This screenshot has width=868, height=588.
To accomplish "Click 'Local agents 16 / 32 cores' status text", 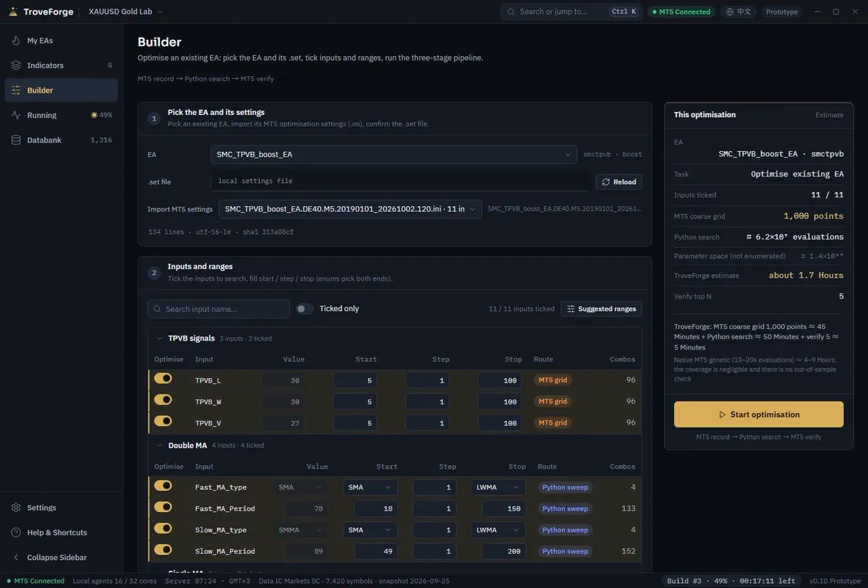I will click(x=115, y=581).
